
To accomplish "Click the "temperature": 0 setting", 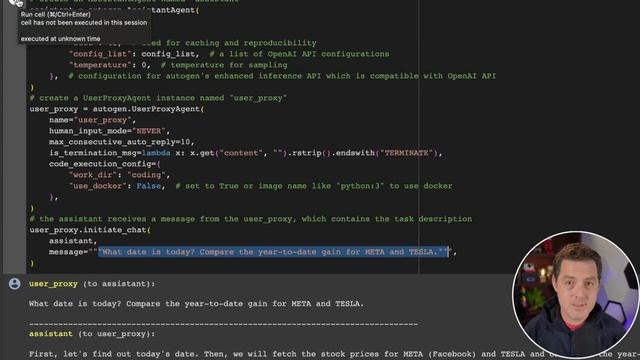I will (x=109, y=65).
